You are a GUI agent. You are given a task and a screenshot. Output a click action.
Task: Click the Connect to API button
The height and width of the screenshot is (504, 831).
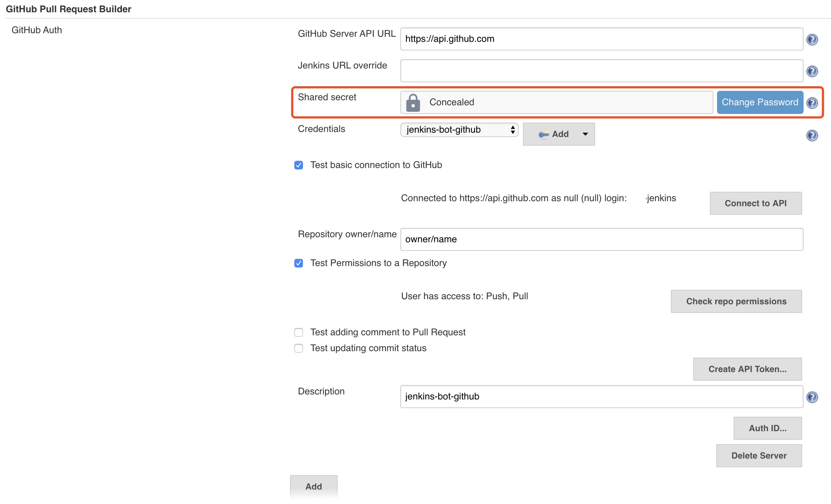coord(756,203)
